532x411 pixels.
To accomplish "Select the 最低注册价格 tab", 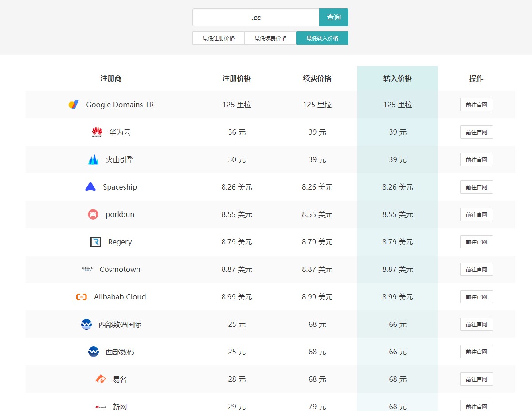I will (x=219, y=38).
